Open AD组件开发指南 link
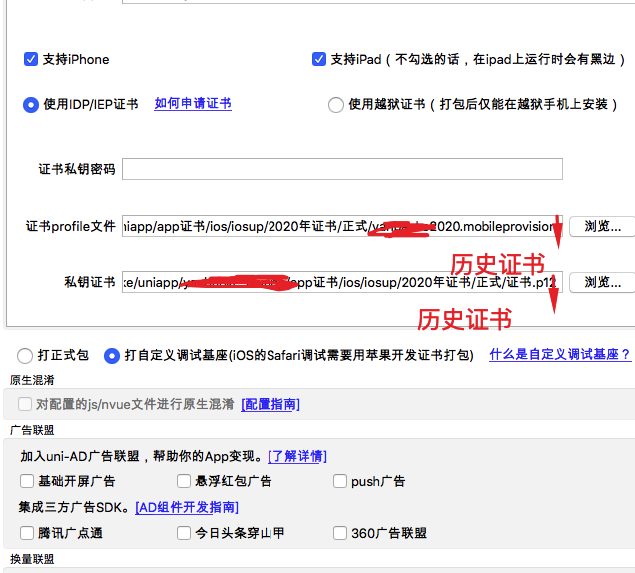The height and width of the screenshot is (573, 635). [187, 507]
